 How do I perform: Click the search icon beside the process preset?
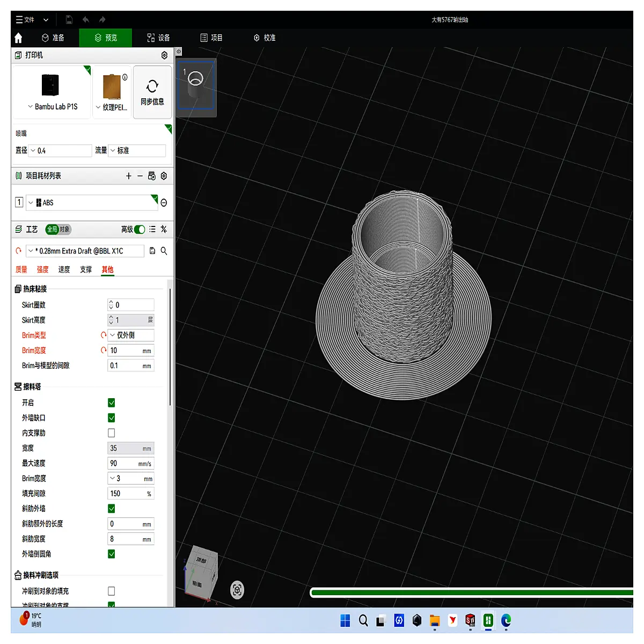pos(164,251)
